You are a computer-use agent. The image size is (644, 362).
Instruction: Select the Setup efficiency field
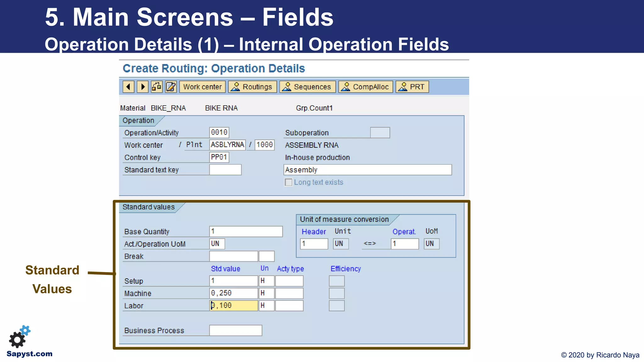(x=337, y=281)
